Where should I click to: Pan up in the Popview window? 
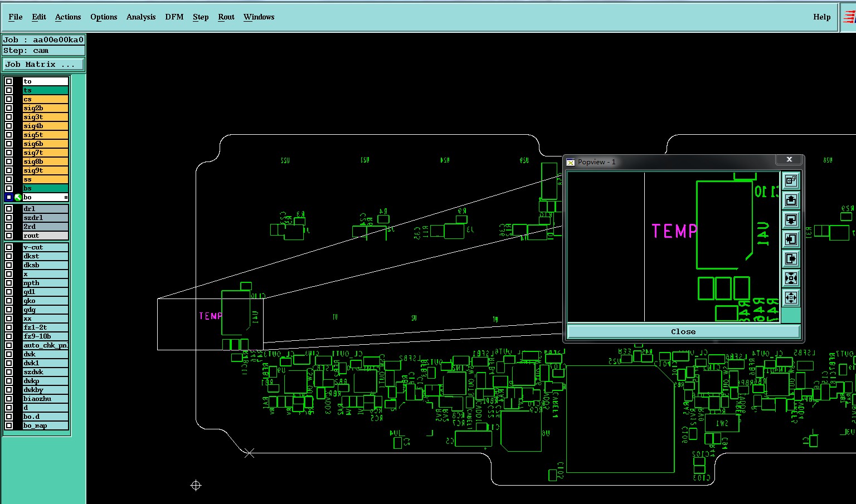(791, 200)
